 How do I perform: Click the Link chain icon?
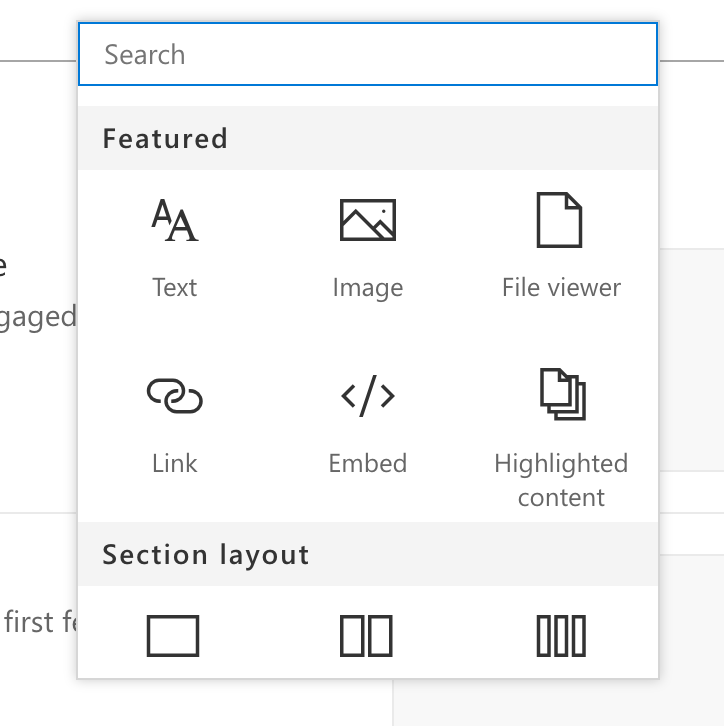(175, 397)
